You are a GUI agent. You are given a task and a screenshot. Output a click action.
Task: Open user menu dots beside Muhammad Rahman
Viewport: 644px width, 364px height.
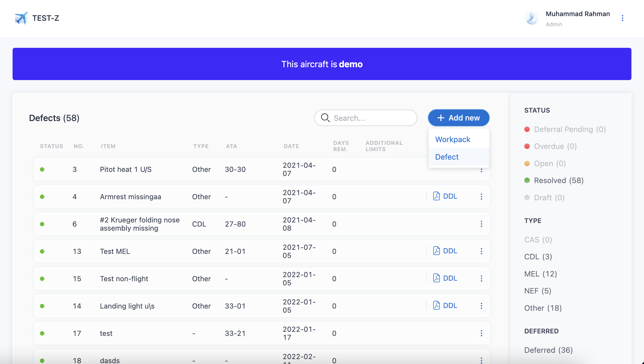pyautogui.click(x=622, y=18)
